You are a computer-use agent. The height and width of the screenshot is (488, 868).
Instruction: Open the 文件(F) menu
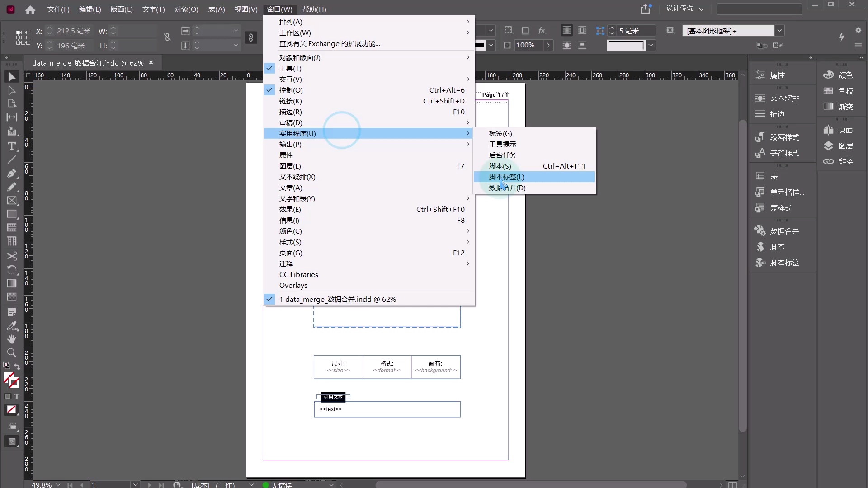58,9
